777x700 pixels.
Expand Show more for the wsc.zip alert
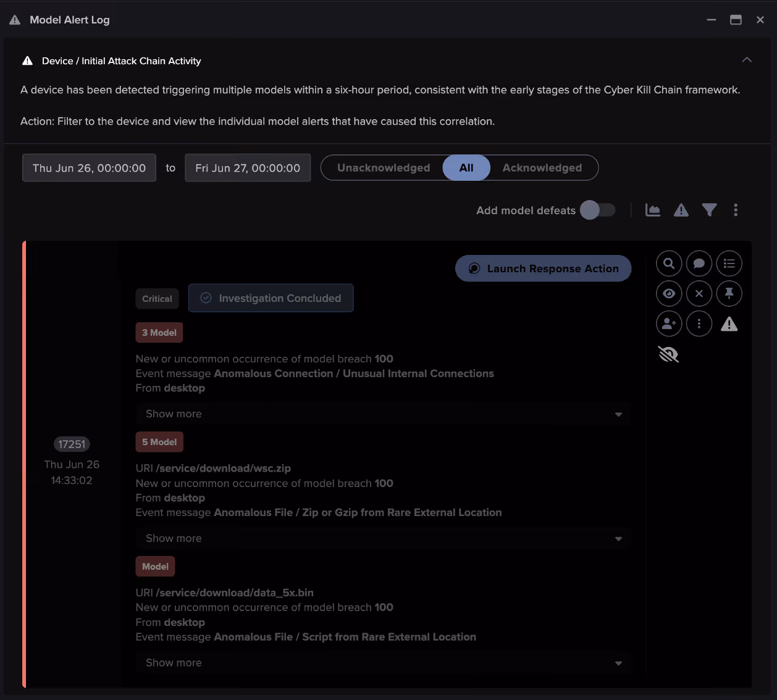point(382,538)
